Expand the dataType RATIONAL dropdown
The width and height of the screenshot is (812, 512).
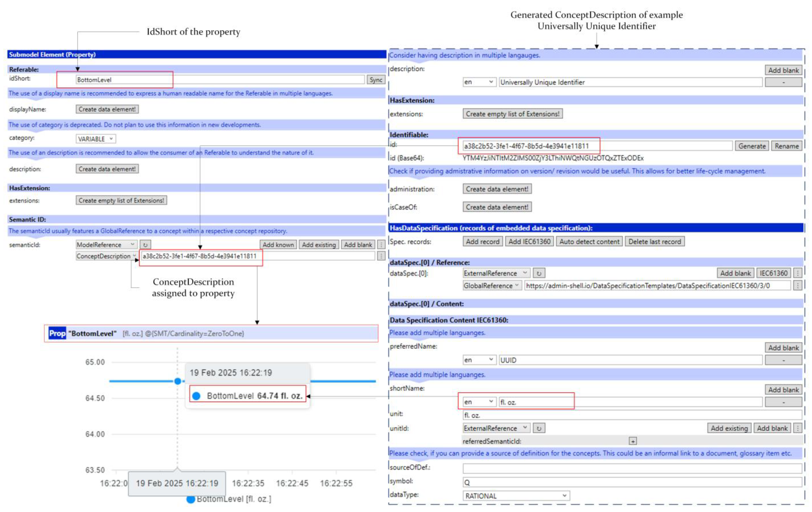516,496
